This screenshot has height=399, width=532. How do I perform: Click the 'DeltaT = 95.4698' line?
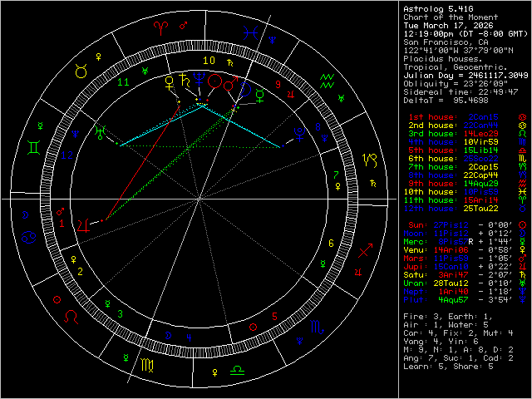point(446,101)
